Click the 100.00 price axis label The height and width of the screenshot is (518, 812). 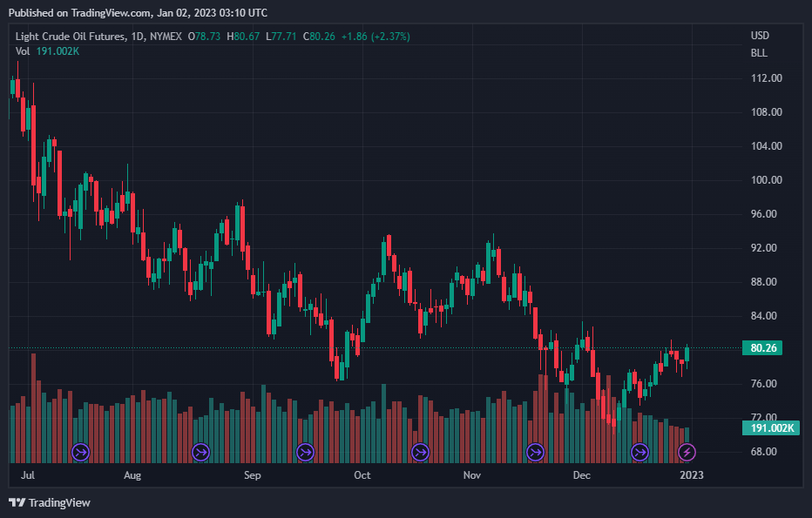pyautogui.click(x=767, y=180)
